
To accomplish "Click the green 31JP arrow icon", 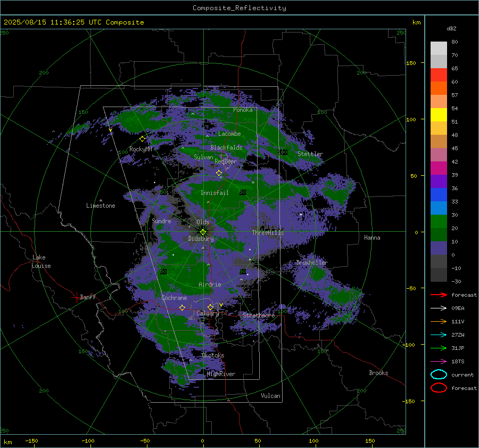I will 439,348.
